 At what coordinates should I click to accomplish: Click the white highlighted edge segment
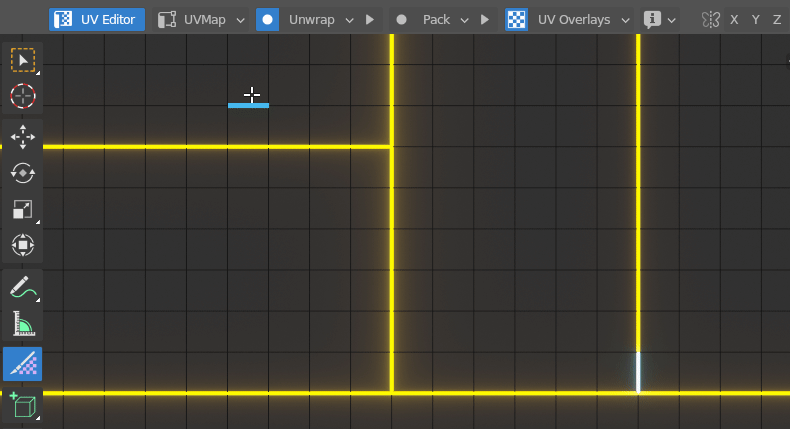(x=638, y=372)
